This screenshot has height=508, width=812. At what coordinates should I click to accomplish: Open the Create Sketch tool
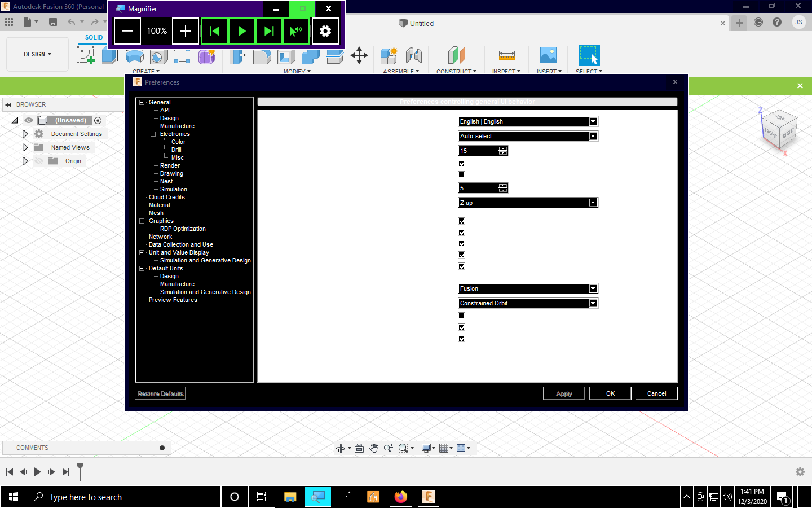point(86,55)
